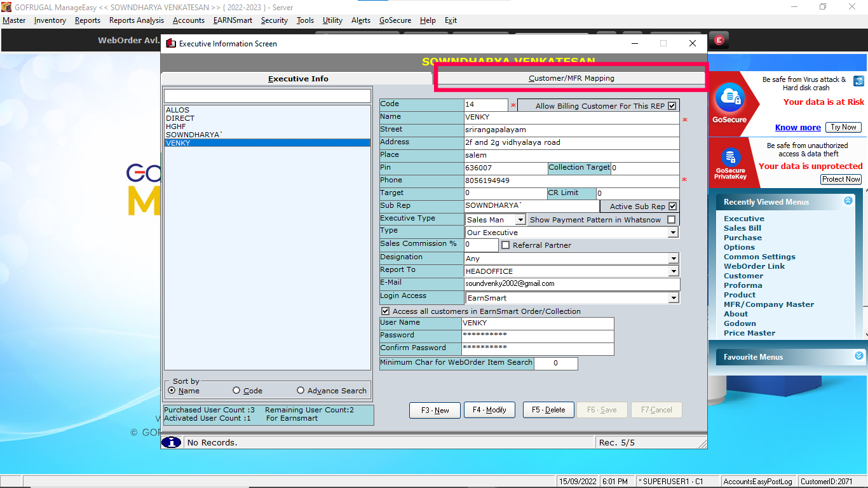
Task: Toggle the Active Sub Rep checkbox
Action: coord(672,207)
